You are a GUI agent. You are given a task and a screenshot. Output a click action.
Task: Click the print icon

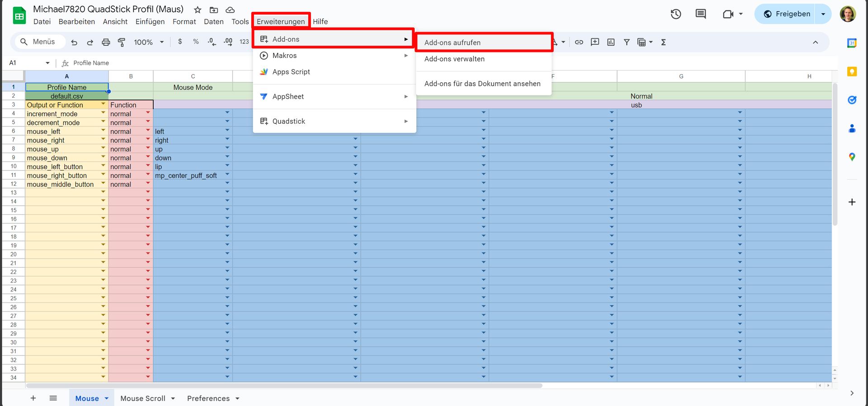(106, 42)
